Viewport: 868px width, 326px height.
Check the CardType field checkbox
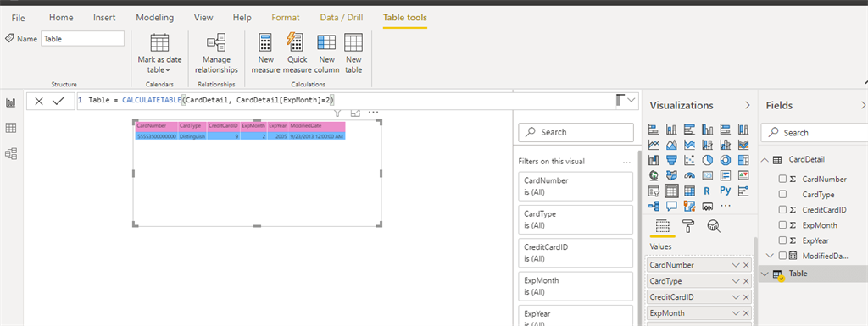pos(782,195)
